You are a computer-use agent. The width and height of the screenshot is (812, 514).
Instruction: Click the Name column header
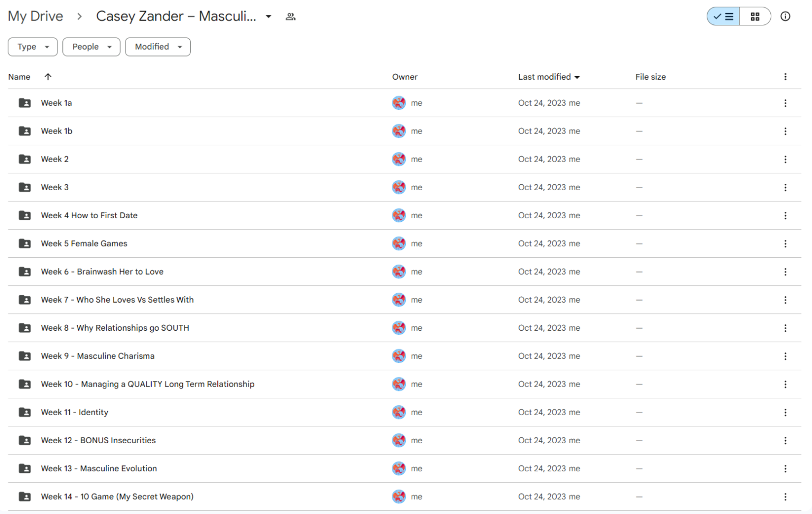tap(20, 77)
